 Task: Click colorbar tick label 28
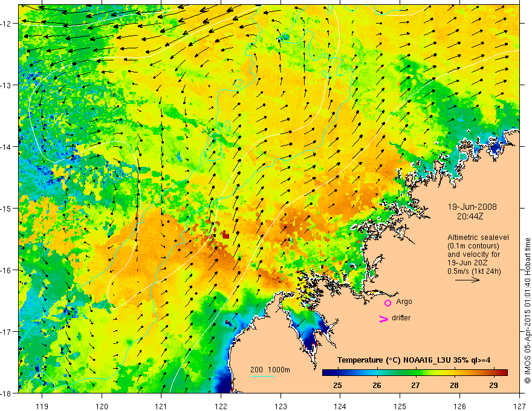(x=454, y=385)
